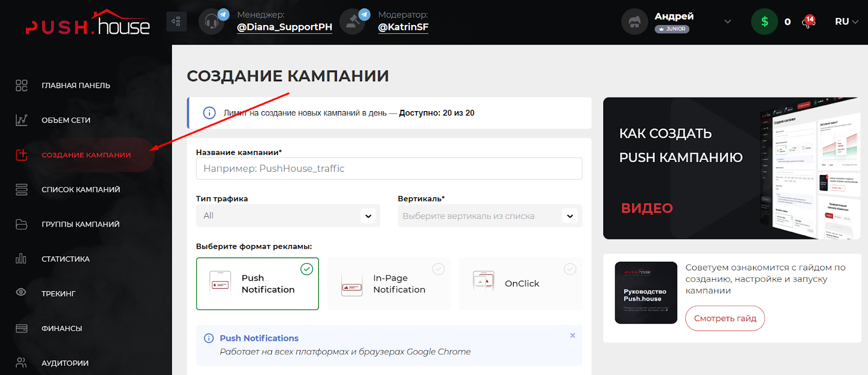Click the Создание кампании plus icon
Viewport: 868px width, 375px height.
click(x=21, y=155)
